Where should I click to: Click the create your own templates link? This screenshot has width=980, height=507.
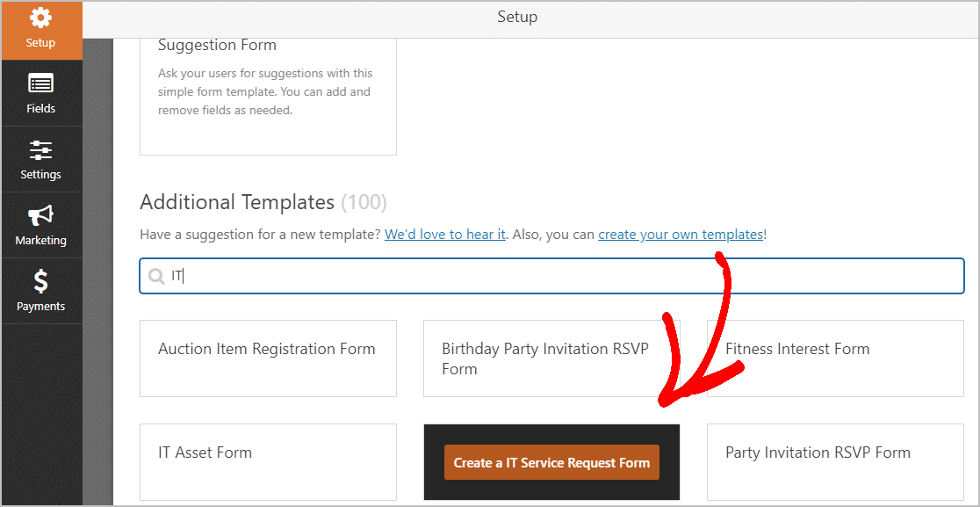(680, 234)
